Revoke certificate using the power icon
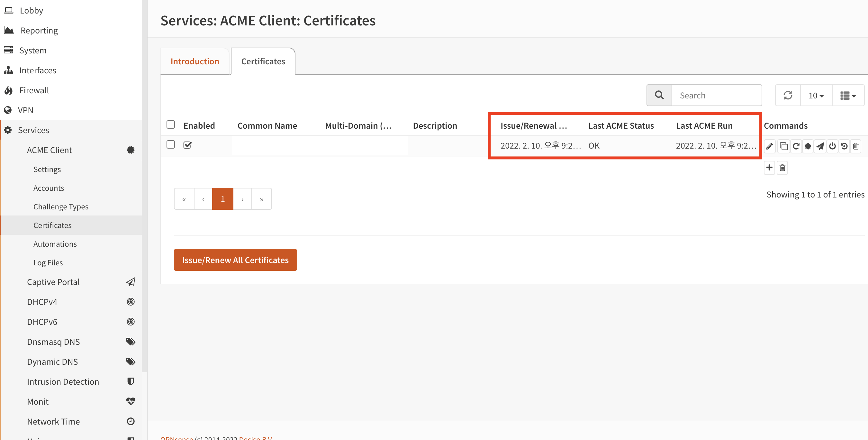 tap(832, 146)
